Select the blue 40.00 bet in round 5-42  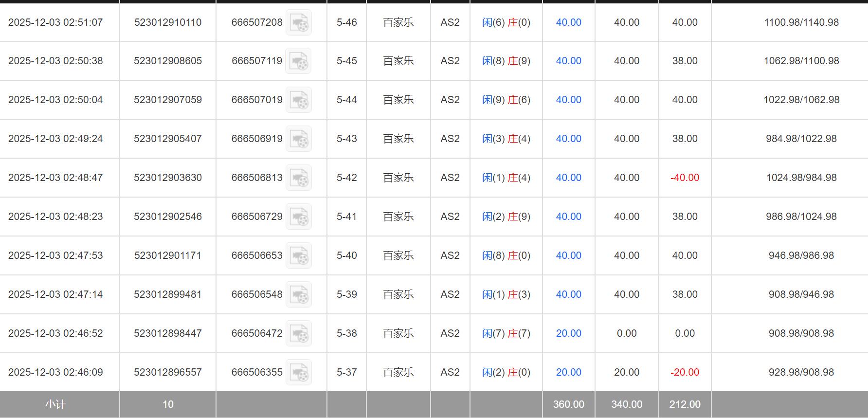pyautogui.click(x=568, y=178)
